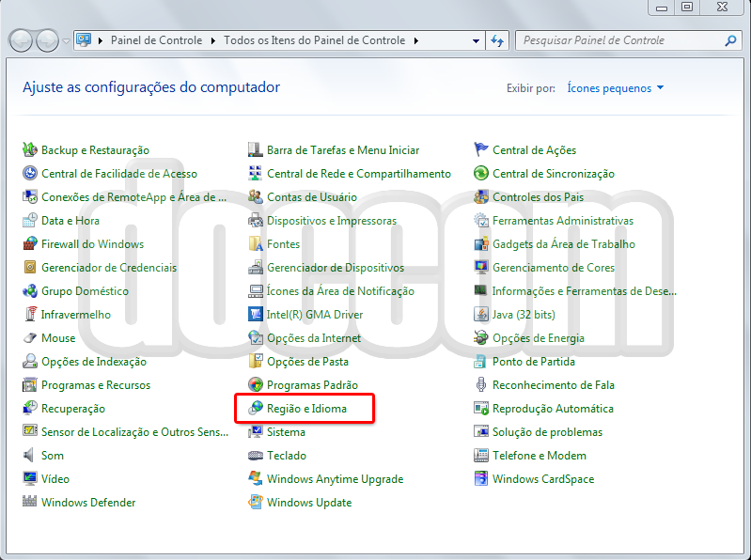This screenshot has width=751, height=560.
Task: Go back with the Back arrow button
Action: pyautogui.click(x=21, y=40)
